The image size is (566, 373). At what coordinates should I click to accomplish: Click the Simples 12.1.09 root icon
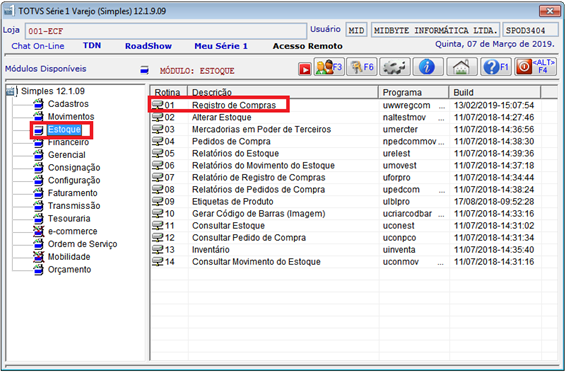[12, 91]
